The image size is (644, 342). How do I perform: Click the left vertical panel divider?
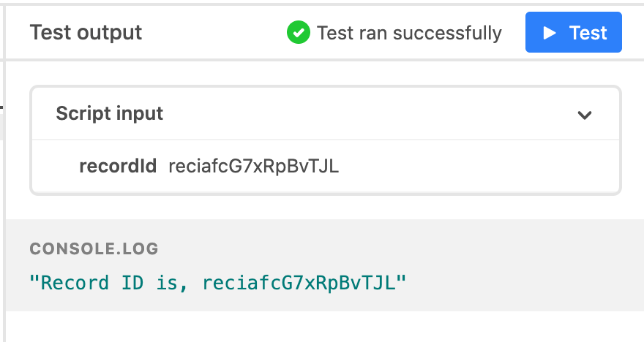pyautogui.click(x=4, y=172)
